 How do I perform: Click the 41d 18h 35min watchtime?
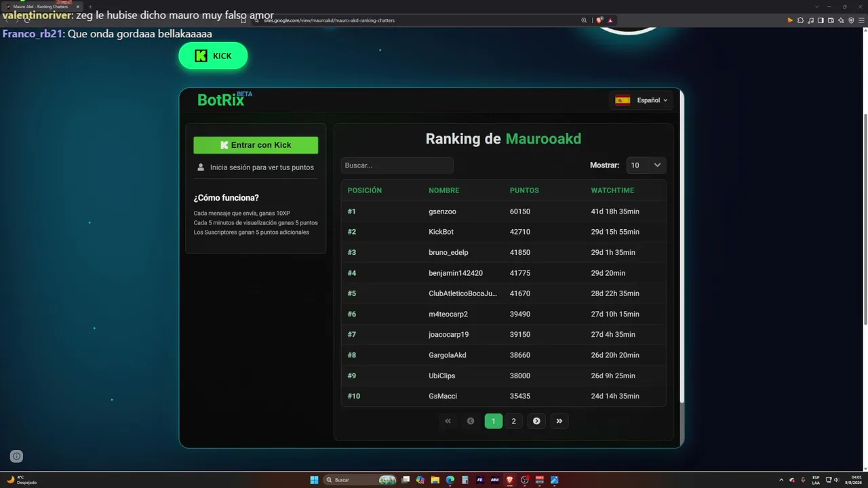point(615,211)
